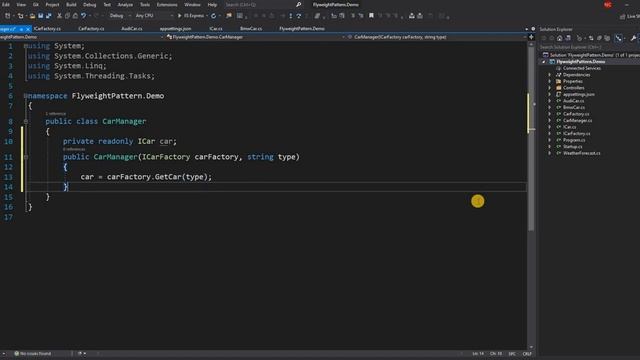Click the bookmark icon in toolbar
640x360 pixels.
coord(371,16)
